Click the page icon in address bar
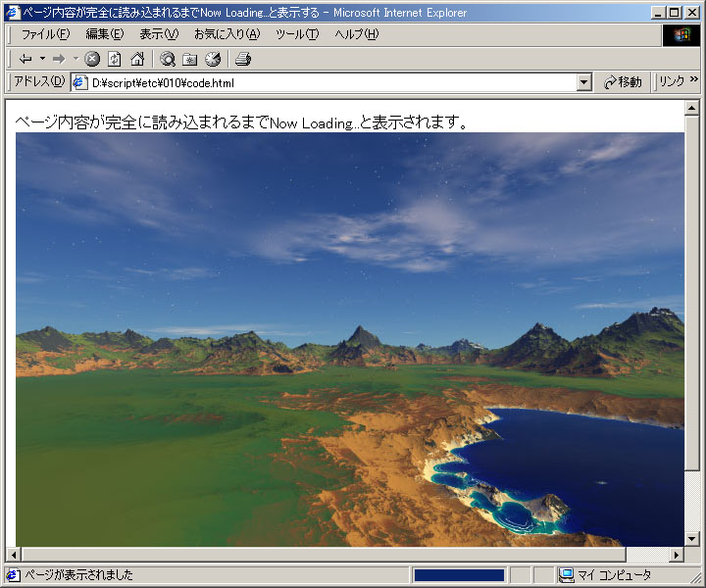Screen dimensions: 706x588 79,82
